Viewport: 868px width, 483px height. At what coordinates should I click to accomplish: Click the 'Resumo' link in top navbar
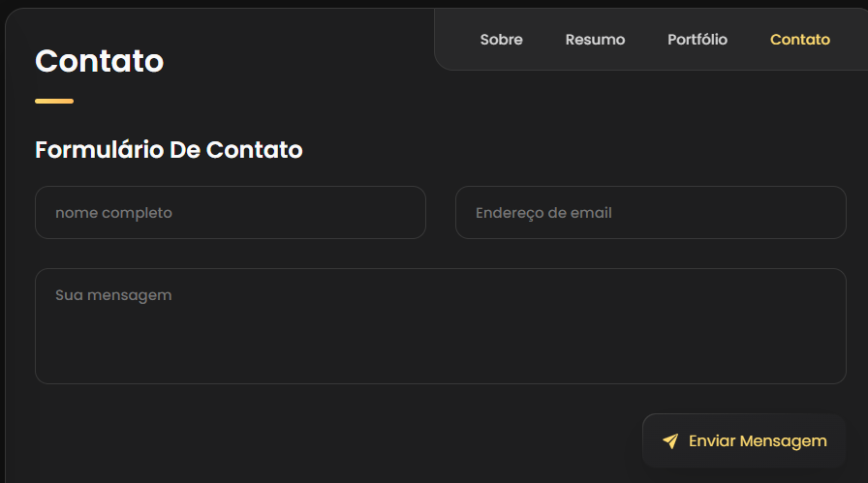pyautogui.click(x=595, y=40)
